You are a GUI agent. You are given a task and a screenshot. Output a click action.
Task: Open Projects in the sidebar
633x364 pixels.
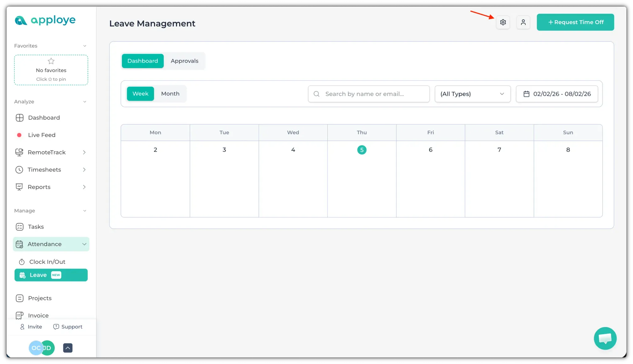(40, 298)
